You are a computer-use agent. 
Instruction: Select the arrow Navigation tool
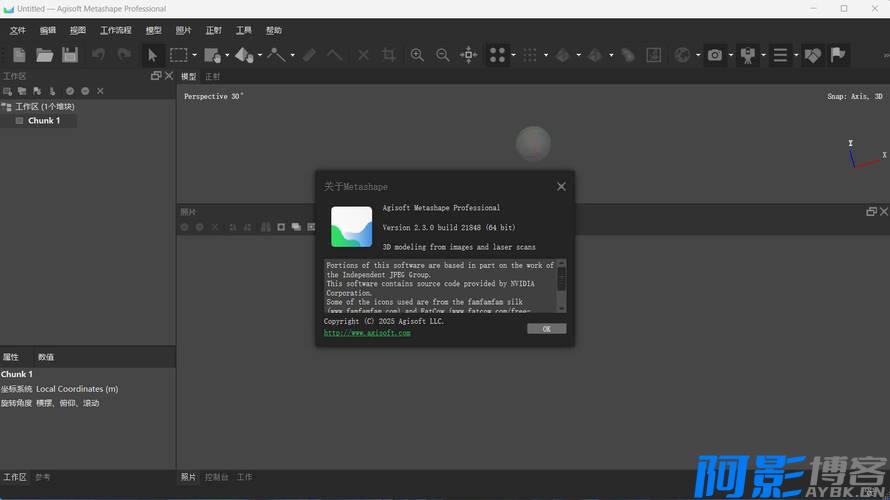153,55
